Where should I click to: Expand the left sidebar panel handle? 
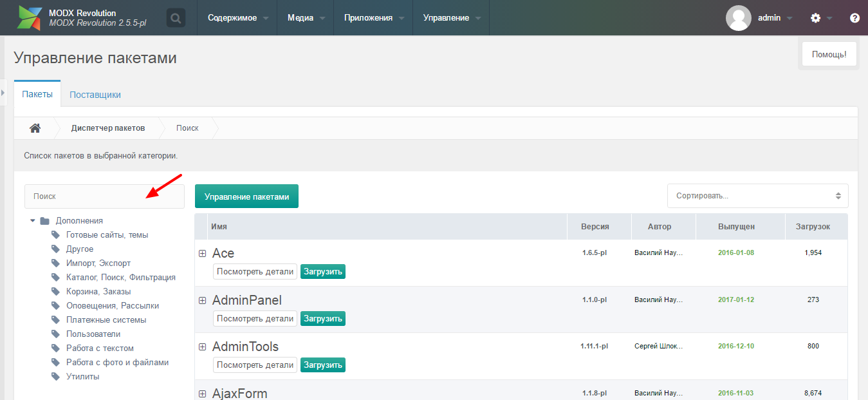click(x=3, y=93)
